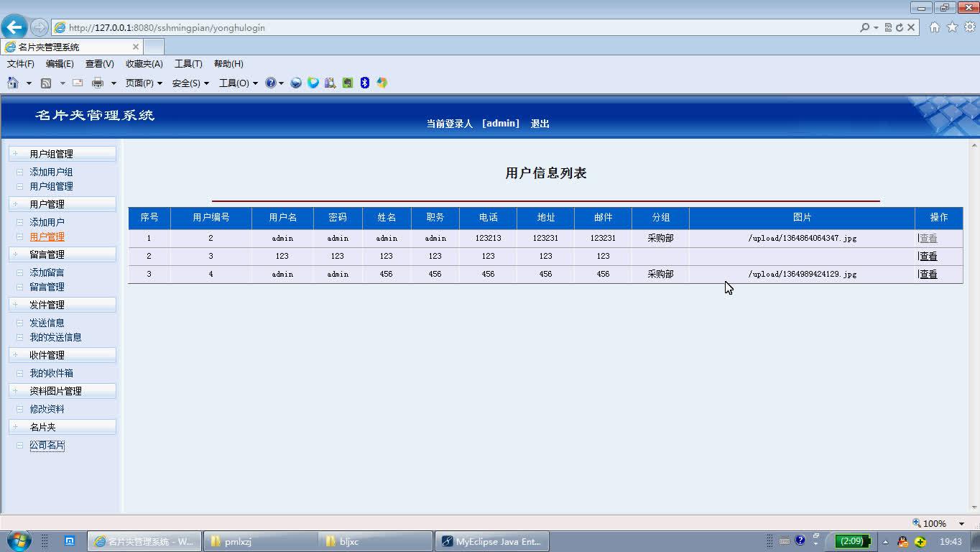This screenshot has width=980, height=552.
Task: Click 退出 to log out
Action: tap(540, 123)
